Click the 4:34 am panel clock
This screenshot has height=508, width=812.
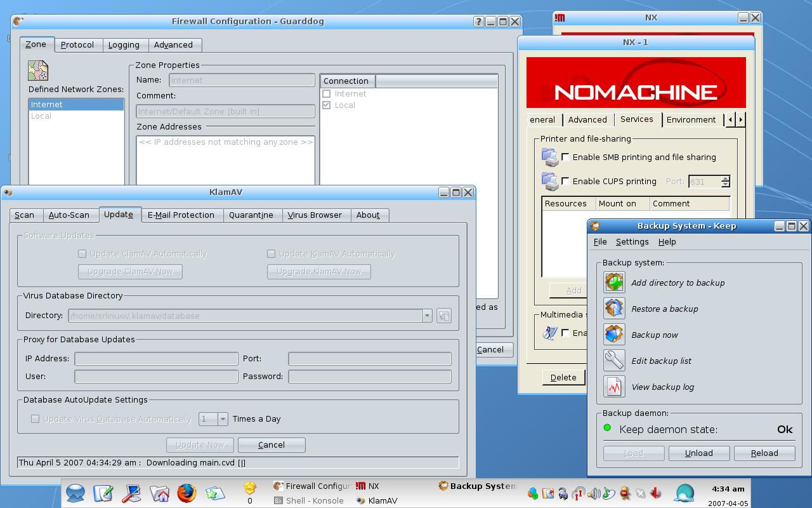coord(728,489)
